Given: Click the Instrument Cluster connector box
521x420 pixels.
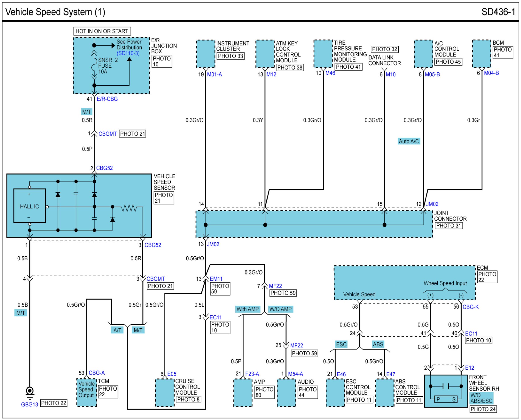Looking at the screenshot, I should click(205, 54).
